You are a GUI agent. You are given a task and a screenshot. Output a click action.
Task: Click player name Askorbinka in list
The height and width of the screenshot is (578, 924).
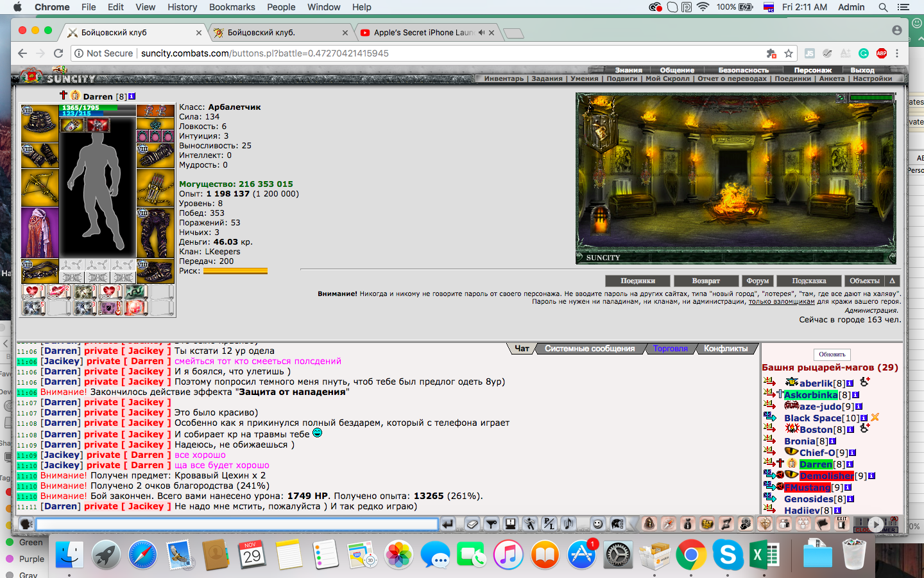(x=810, y=395)
